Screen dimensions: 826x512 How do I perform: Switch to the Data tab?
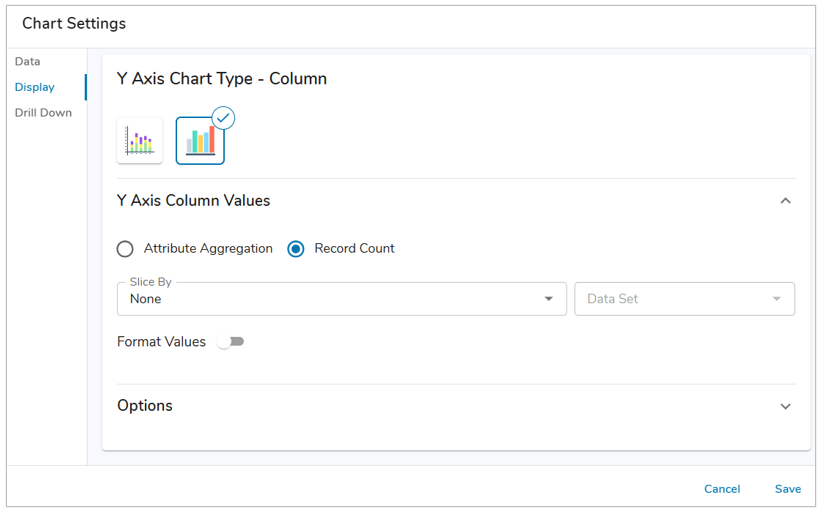click(28, 62)
